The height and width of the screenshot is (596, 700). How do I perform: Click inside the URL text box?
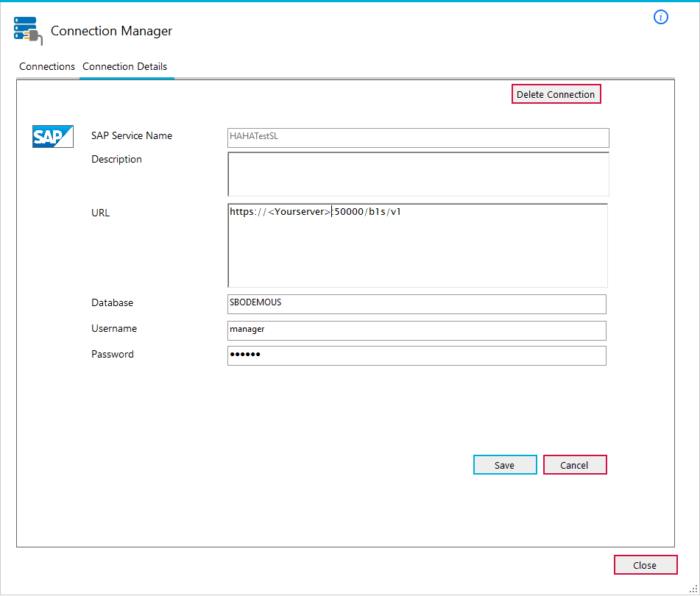418,245
